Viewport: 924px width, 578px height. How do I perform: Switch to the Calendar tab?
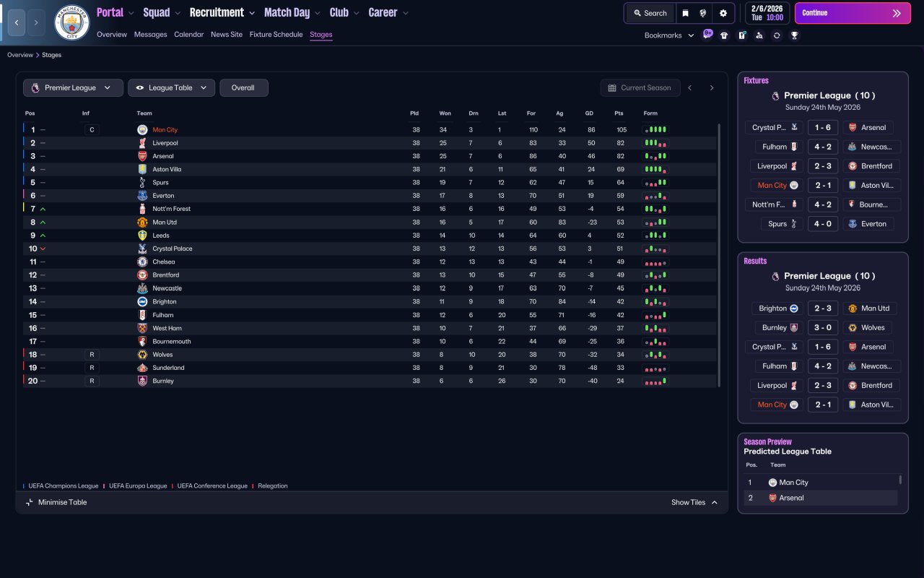click(189, 35)
